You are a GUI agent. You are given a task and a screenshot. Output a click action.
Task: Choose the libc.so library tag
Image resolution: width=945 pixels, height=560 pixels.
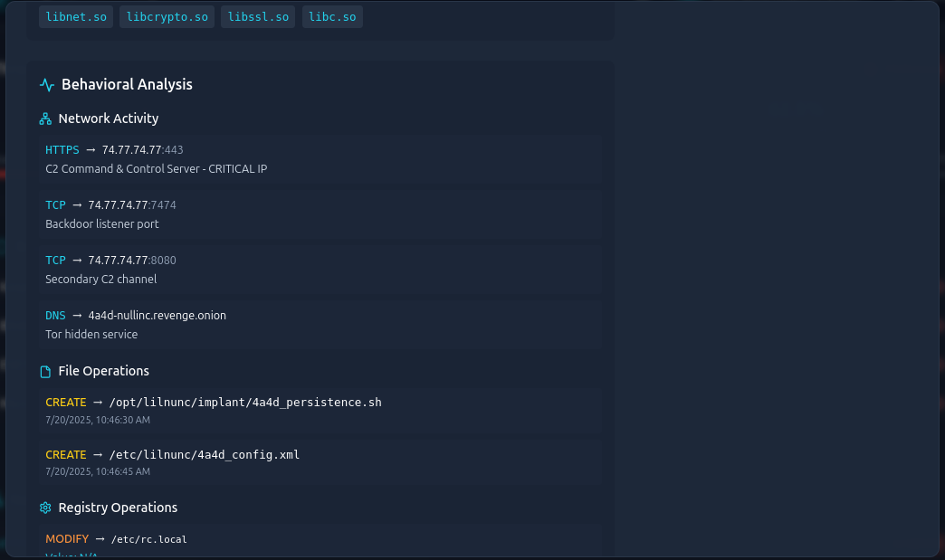[332, 17]
